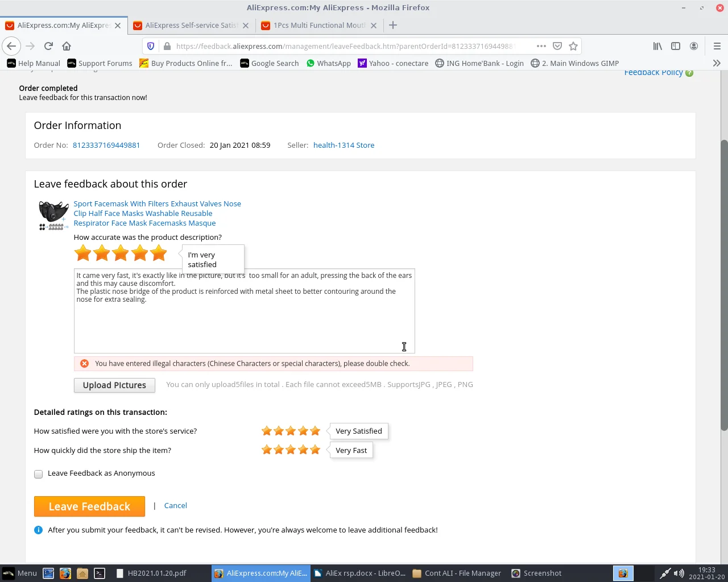This screenshot has height=582, width=728.
Task: Set store service rating to one star
Action: coord(267,431)
